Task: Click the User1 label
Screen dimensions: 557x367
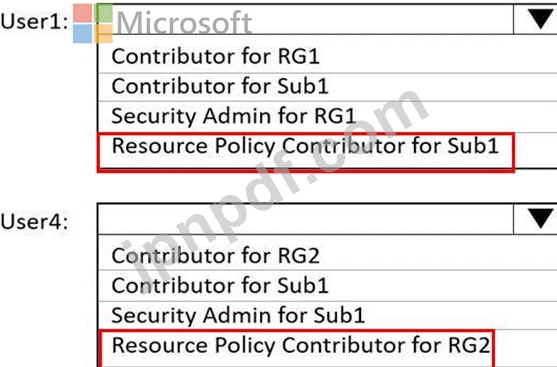Action: tap(34, 22)
